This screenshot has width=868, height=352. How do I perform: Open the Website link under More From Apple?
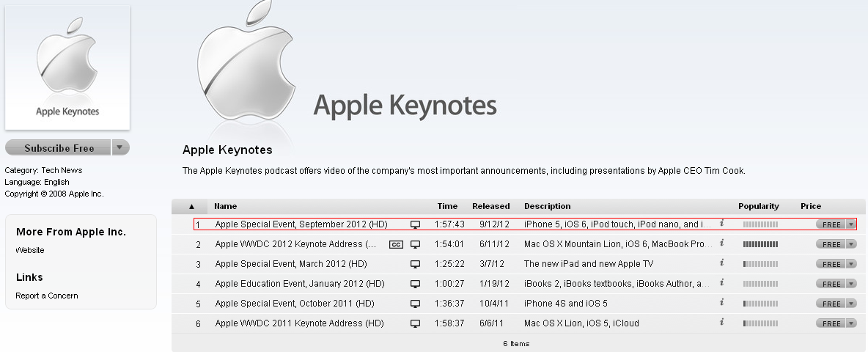[30, 250]
